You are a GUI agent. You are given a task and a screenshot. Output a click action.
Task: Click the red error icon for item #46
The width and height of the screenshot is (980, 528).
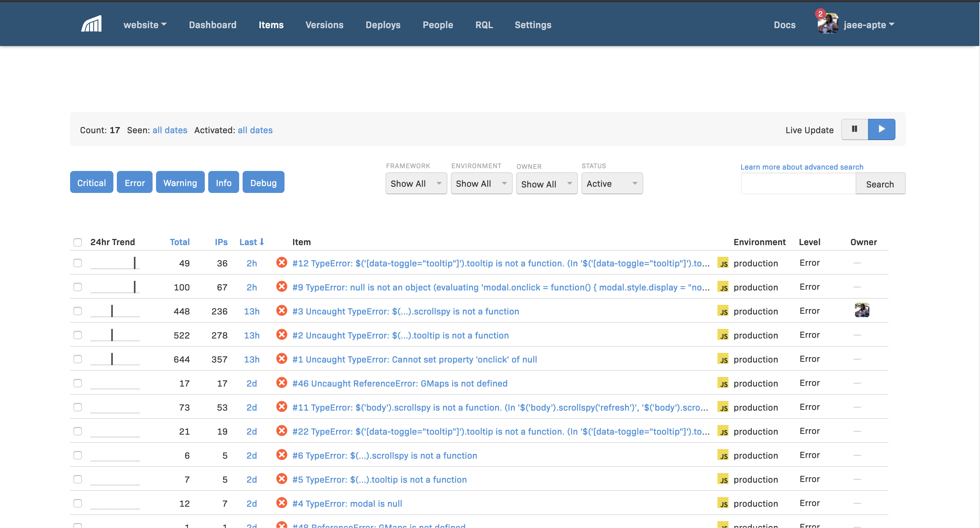[x=281, y=382]
